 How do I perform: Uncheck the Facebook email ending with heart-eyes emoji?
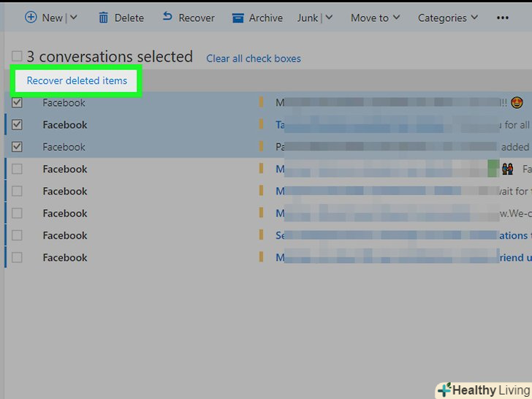click(17, 102)
